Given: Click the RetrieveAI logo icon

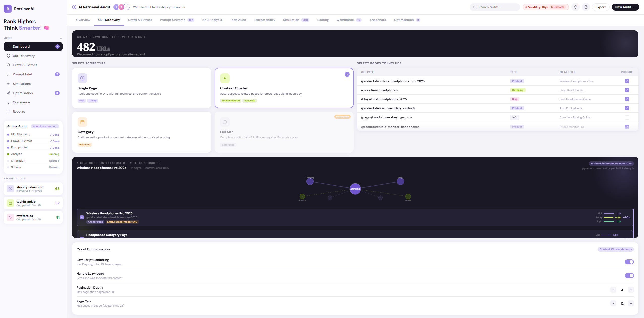Looking at the screenshot, I should pyautogui.click(x=8, y=9).
